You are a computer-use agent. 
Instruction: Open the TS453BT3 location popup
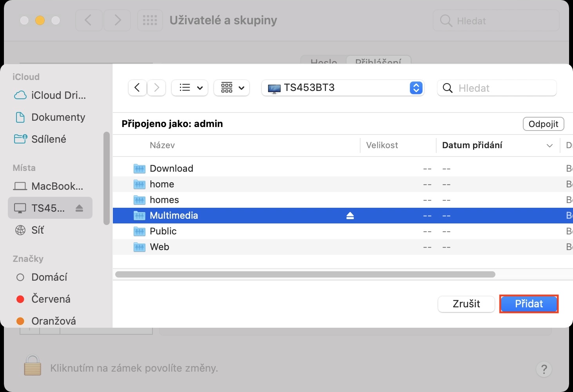click(x=343, y=88)
